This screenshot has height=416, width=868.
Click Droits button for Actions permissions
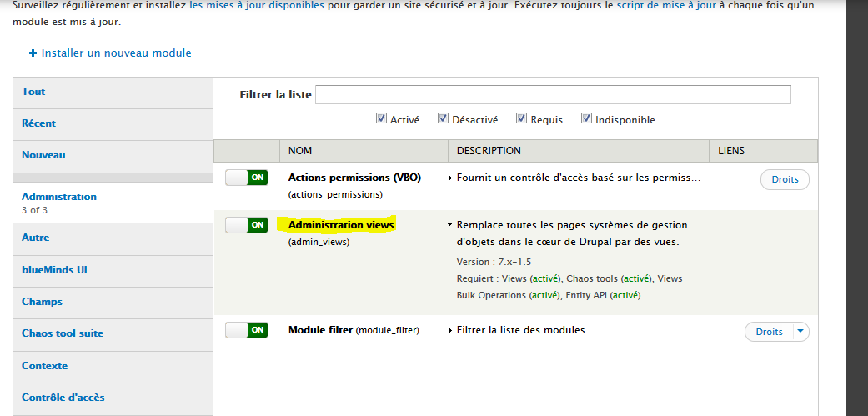pyautogui.click(x=785, y=179)
